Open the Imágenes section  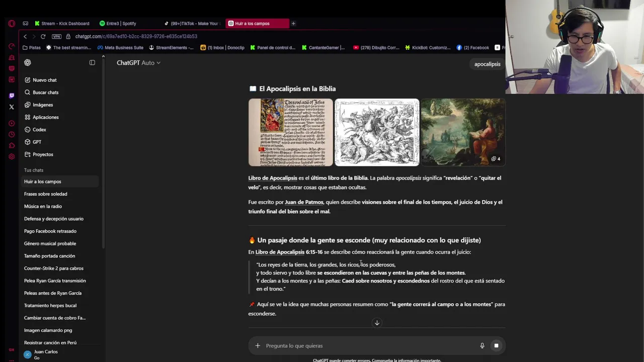(x=60, y=105)
